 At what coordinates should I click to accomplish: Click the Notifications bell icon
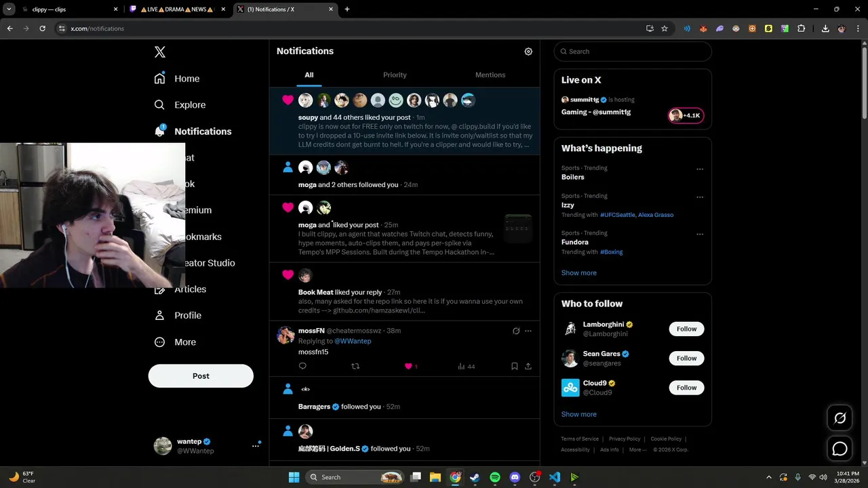pos(159,131)
